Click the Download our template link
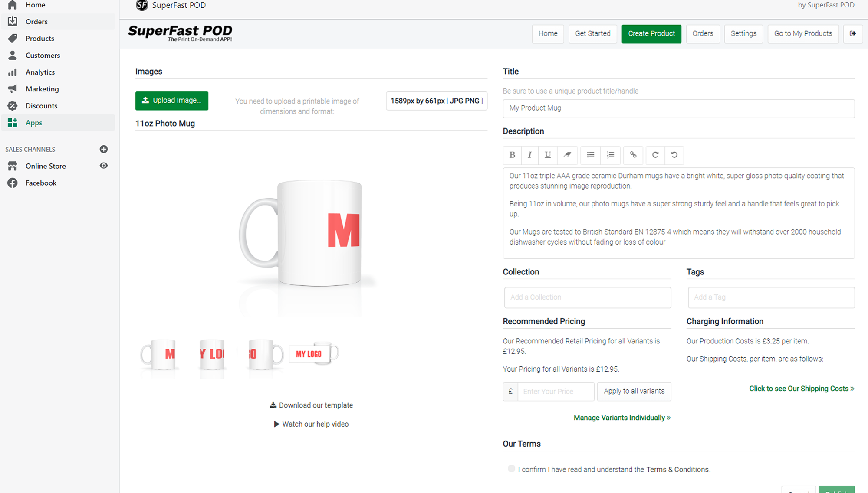868x493 pixels. coord(311,405)
